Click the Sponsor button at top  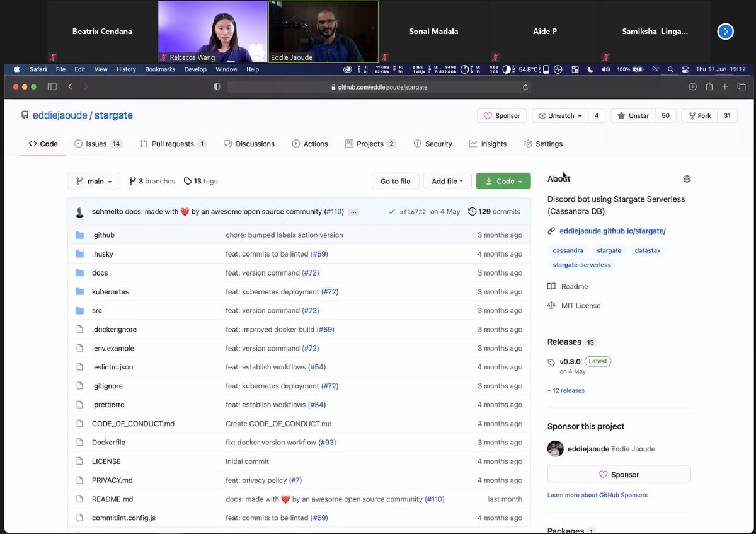pyautogui.click(x=501, y=116)
